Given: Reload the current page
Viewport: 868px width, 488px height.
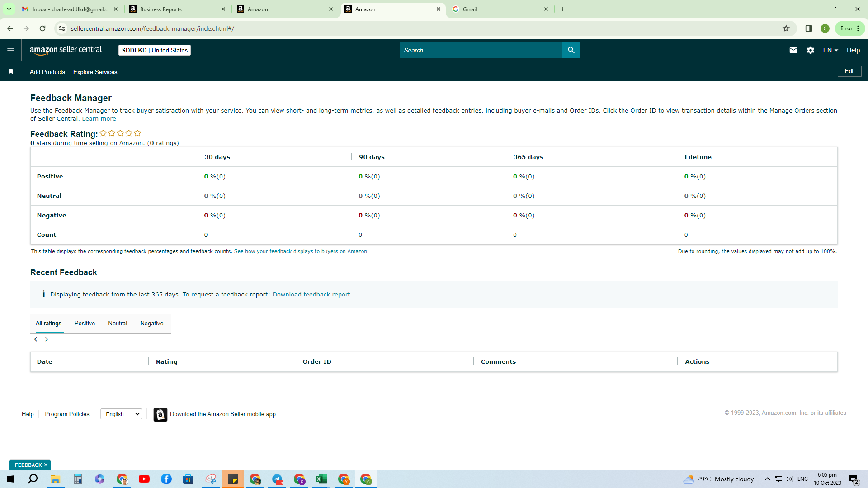Looking at the screenshot, I should coord(42,28).
